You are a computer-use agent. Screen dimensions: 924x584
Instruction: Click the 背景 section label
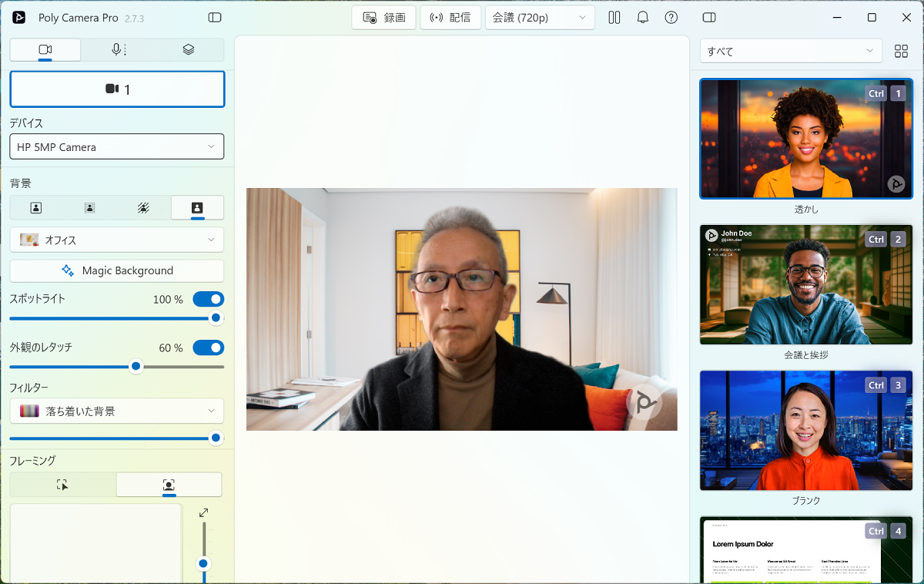(20, 183)
